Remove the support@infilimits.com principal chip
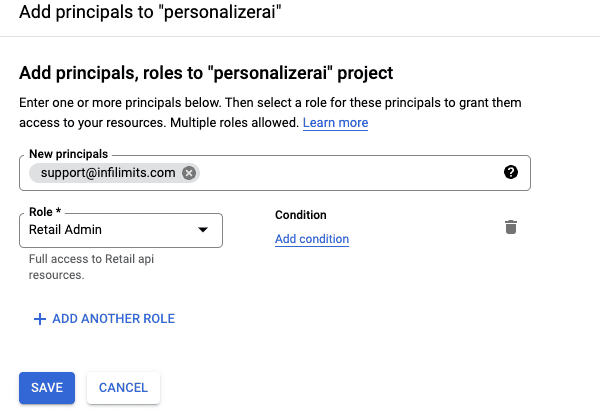 coord(189,173)
